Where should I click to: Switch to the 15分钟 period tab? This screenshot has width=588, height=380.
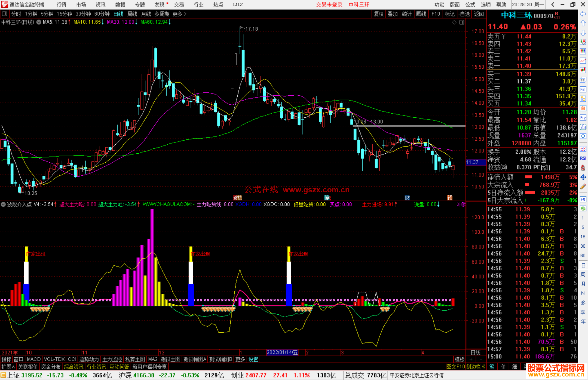point(65,14)
